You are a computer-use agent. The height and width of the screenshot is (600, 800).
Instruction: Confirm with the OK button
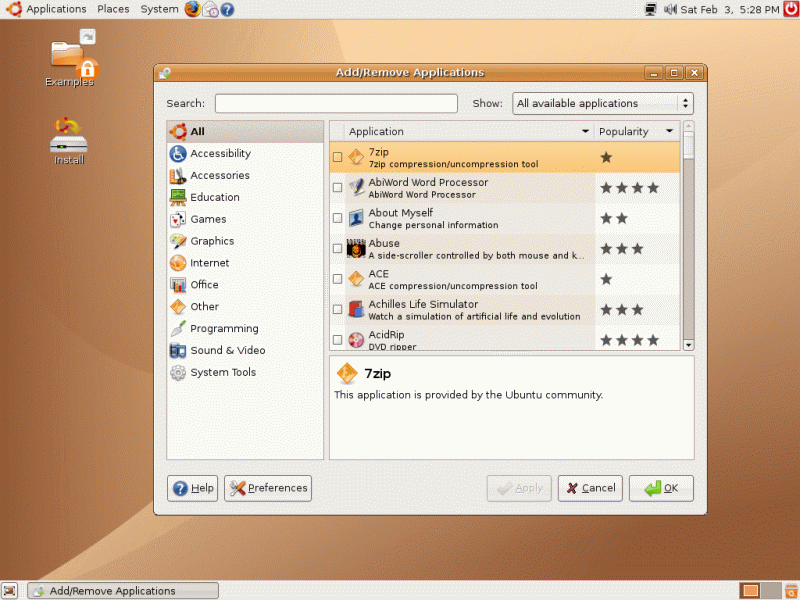(x=661, y=488)
